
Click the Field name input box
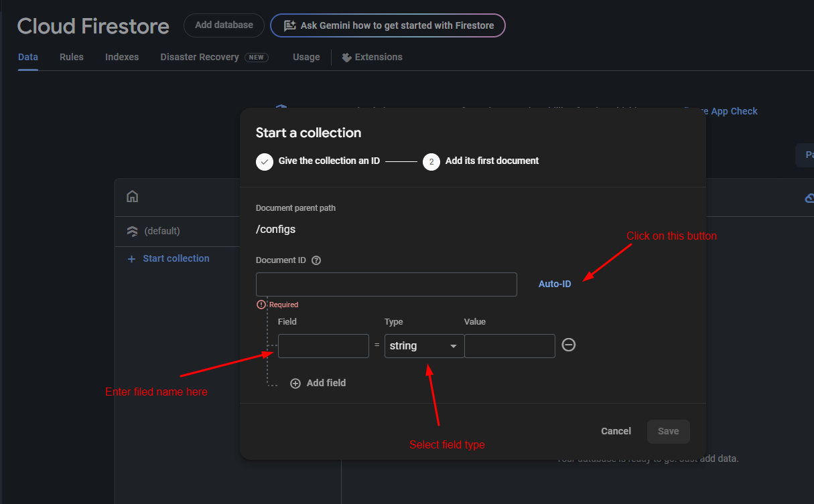324,346
